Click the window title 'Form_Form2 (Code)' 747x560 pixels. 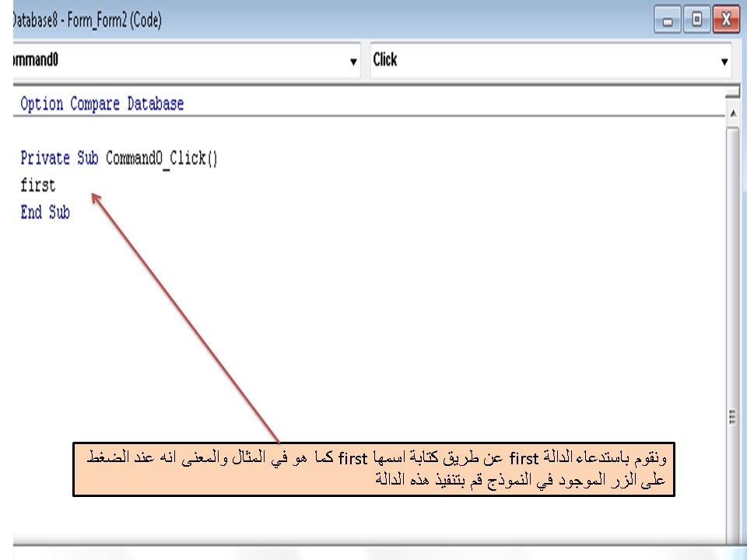pos(114,20)
